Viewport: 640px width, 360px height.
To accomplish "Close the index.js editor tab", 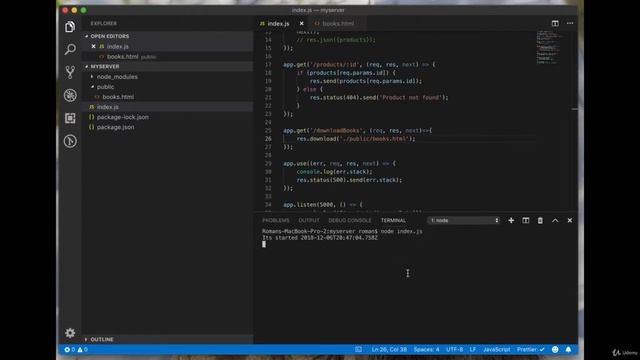I will (302, 24).
